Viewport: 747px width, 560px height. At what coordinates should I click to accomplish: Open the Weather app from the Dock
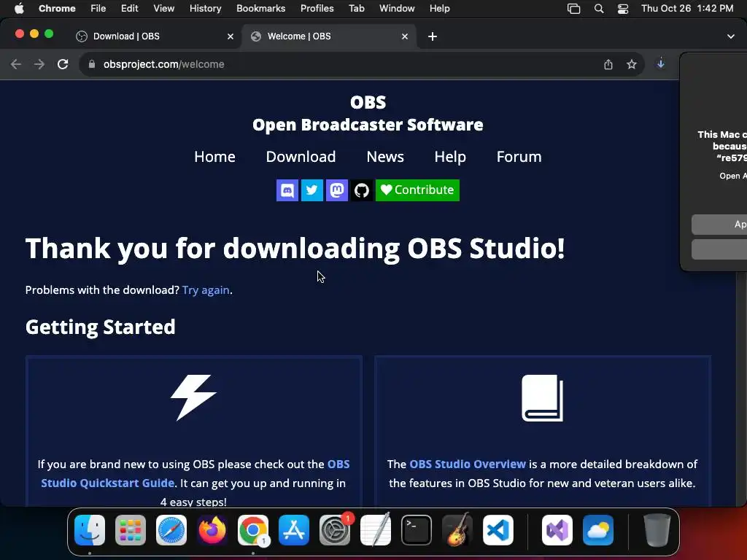598,530
